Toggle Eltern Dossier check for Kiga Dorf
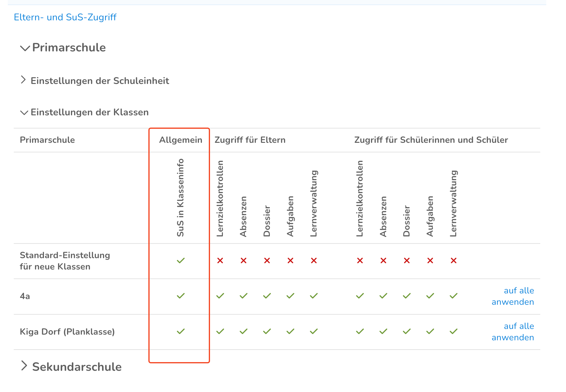566x392 pixels. pyautogui.click(x=267, y=331)
